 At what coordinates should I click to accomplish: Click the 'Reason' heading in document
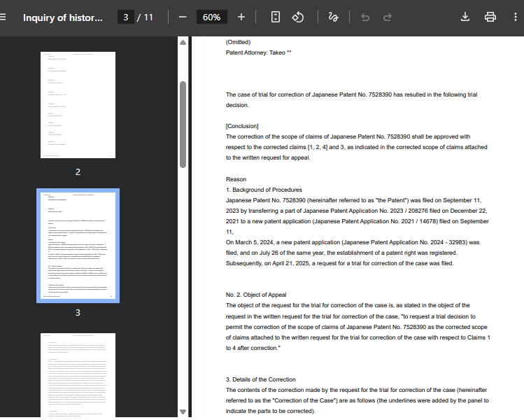(x=236, y=179)
